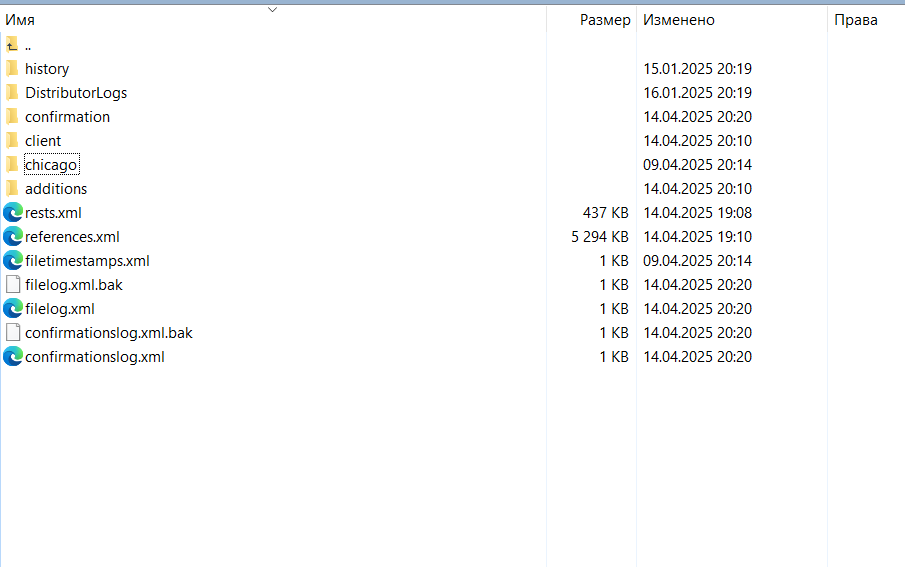Select the filelog.xml file name

[59, 309]
